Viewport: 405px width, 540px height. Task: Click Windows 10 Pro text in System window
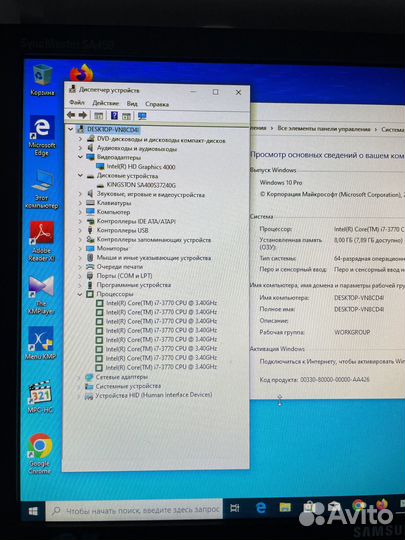[281, 183]
